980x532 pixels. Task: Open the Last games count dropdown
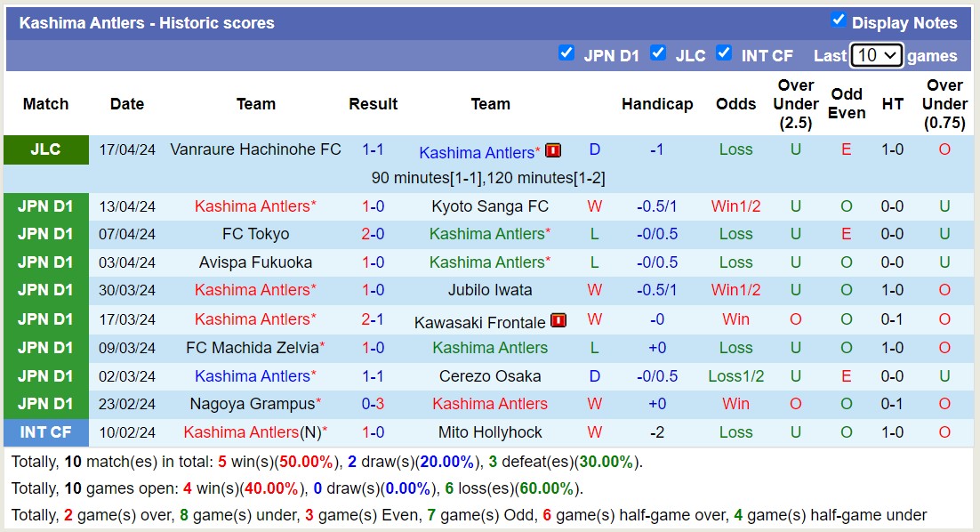877,55
